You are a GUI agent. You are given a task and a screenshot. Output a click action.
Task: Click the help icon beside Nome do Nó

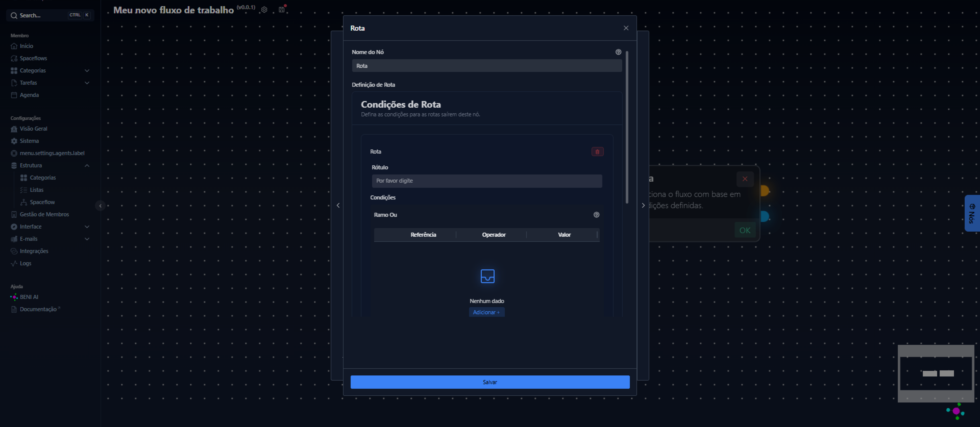click(618, 52)
